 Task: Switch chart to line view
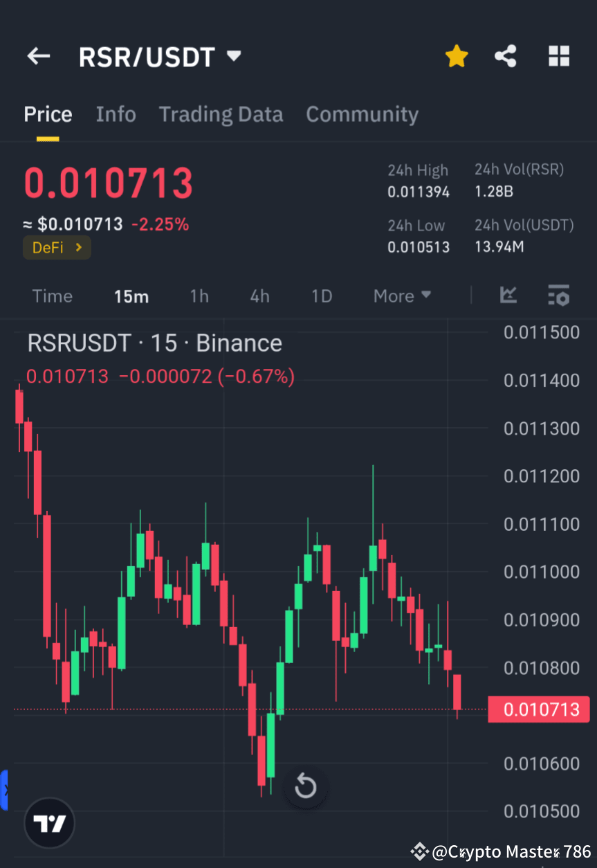click(x=508, y=296)
